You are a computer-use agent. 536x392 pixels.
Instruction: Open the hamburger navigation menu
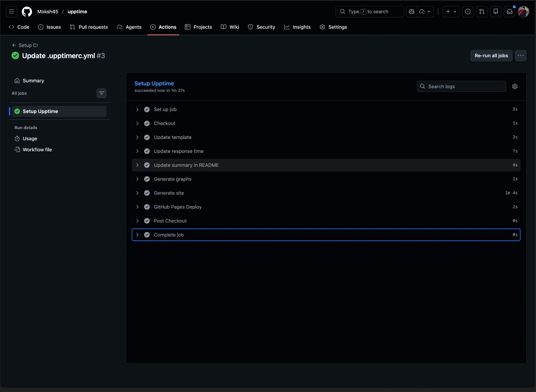[11, 11]
